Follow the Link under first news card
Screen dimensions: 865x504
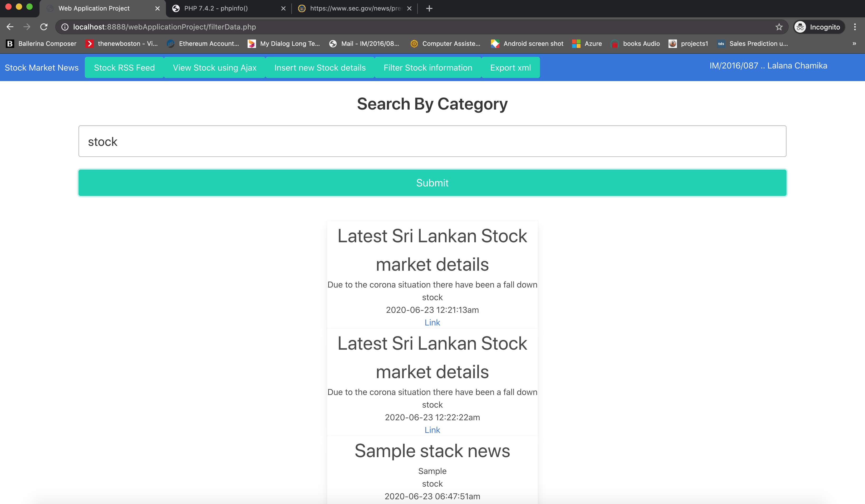pyautogui.click(x=432, y=323)
